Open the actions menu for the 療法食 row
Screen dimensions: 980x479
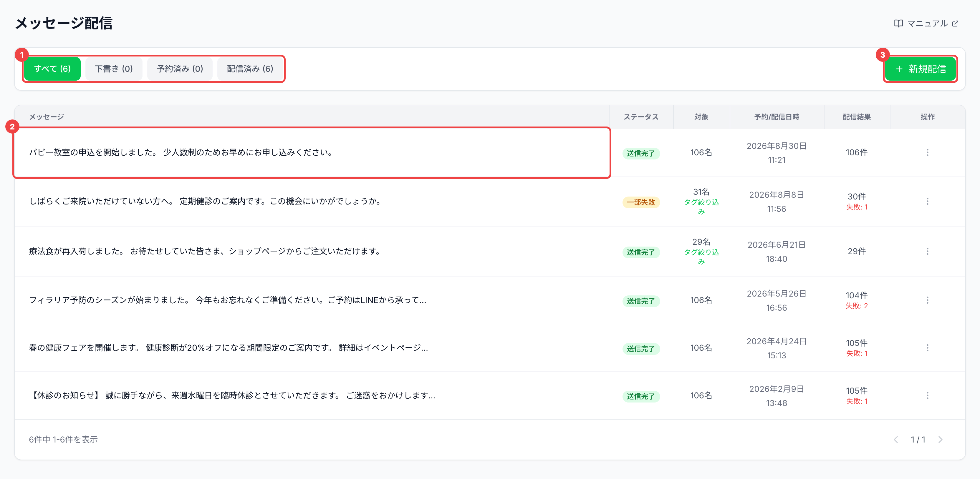pos(927,251)
